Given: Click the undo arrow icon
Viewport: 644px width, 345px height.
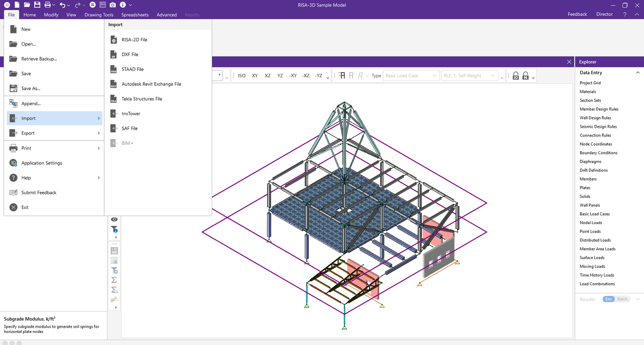Looking at the screenshot, I should 62,5.
